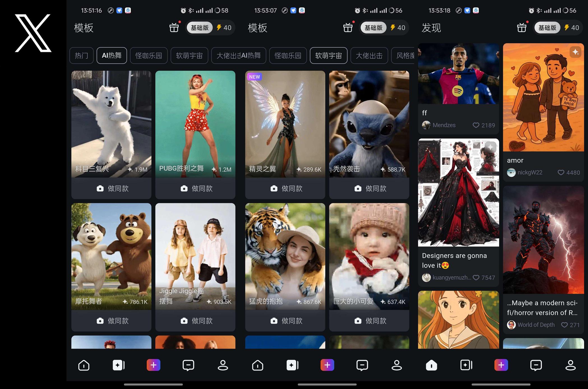Tap the home icon in the first screen
The height and width of the screenshot is (389, 588).
tap(84, 365)
